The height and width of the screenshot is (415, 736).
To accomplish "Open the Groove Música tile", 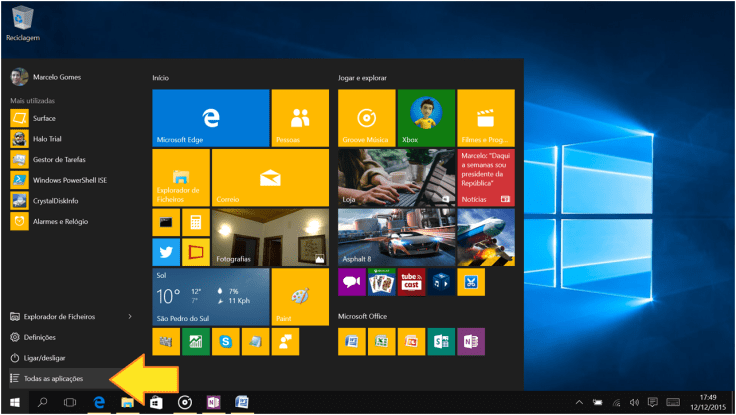I will tap(366, 117).
